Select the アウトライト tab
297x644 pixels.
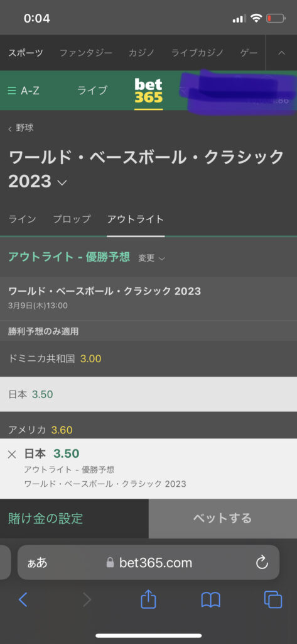pos(136,219)
